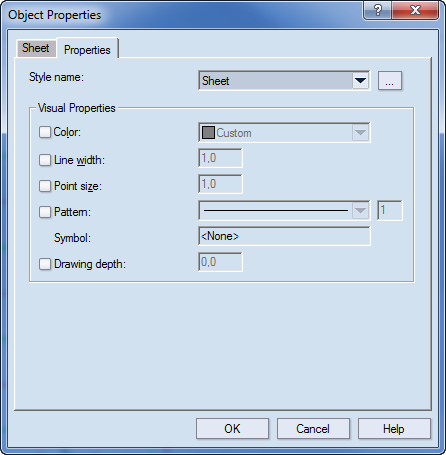
Task: Click the Line width value field
Action: [220, 158]
